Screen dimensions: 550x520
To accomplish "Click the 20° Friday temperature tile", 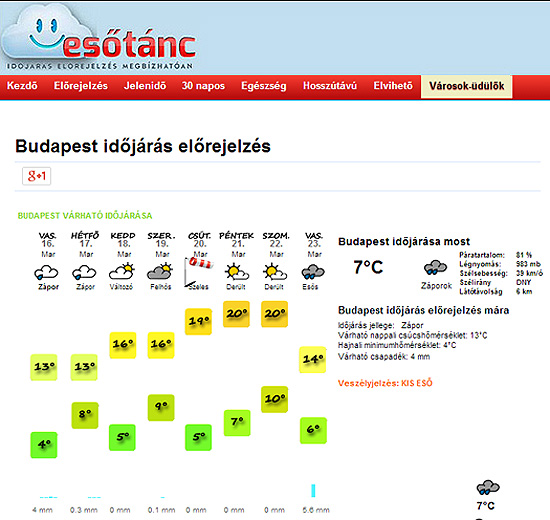I will pyautogui.click(x=236, y=314).
